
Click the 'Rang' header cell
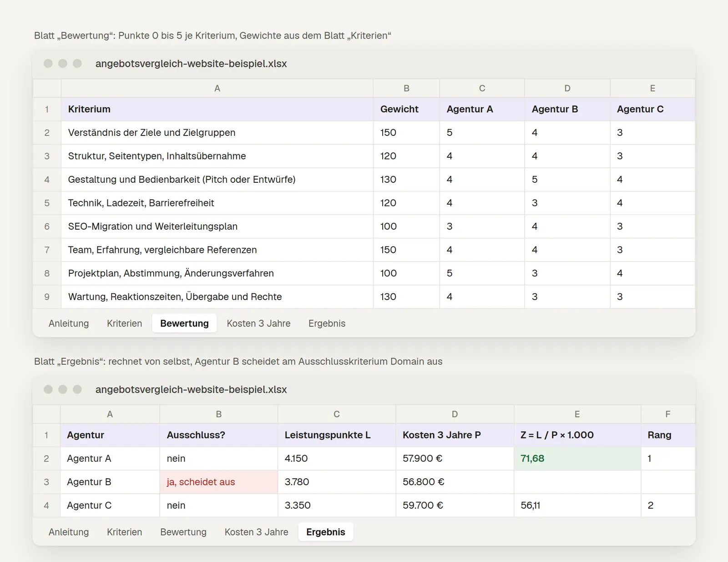(x=668, y=435)
